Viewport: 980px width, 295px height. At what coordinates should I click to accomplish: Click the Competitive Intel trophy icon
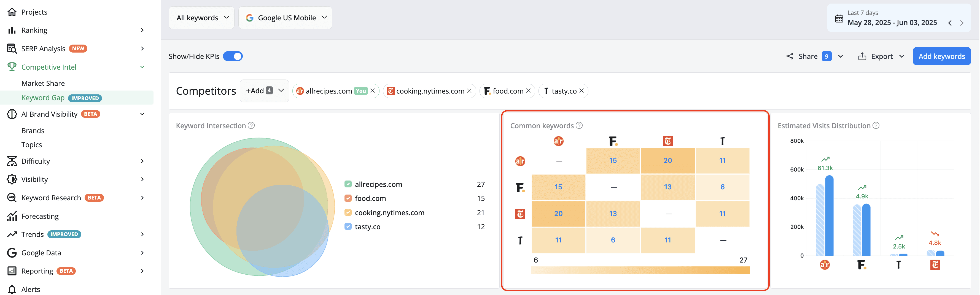click(x=12, y=67)
